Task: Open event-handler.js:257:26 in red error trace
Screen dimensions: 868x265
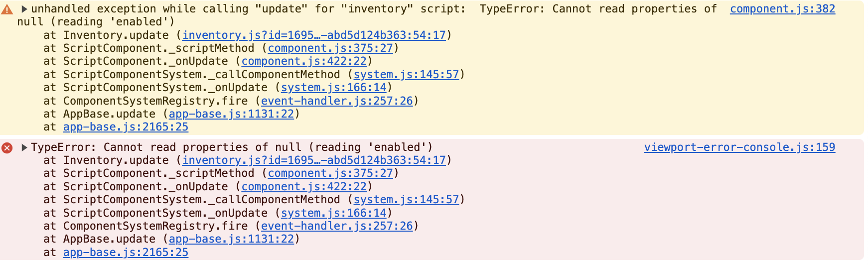Action: [337, 226]
